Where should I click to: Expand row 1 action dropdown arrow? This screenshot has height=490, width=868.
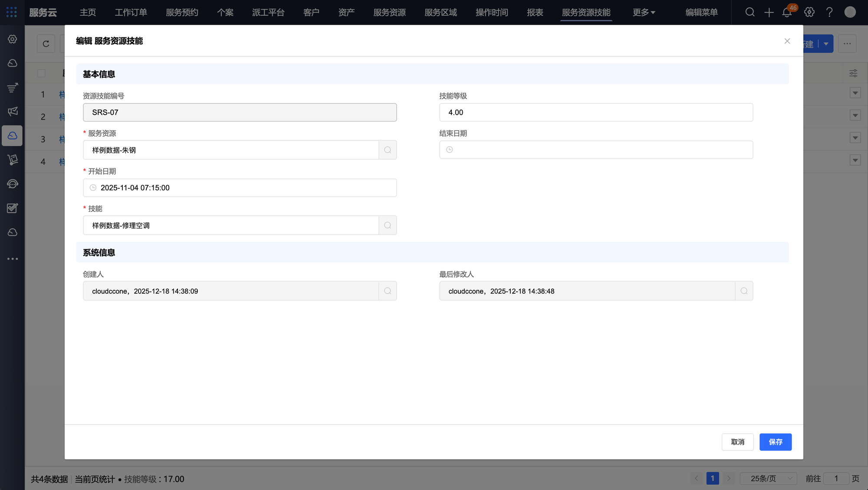(855, 93)
